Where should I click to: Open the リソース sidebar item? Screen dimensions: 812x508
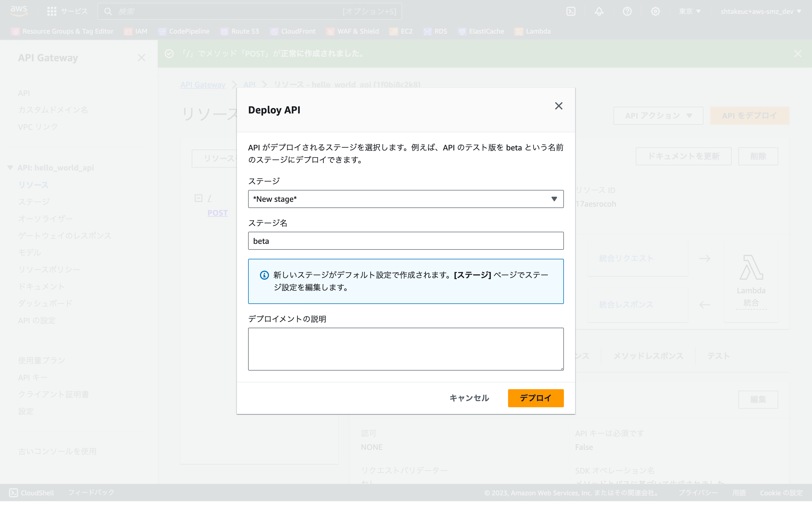point(33,185)
